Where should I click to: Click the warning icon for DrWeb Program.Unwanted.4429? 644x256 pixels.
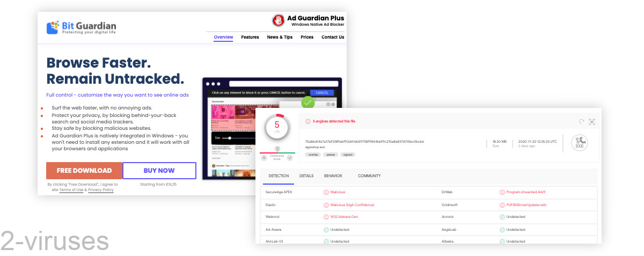pyautogui.click(x=502, y=192)
